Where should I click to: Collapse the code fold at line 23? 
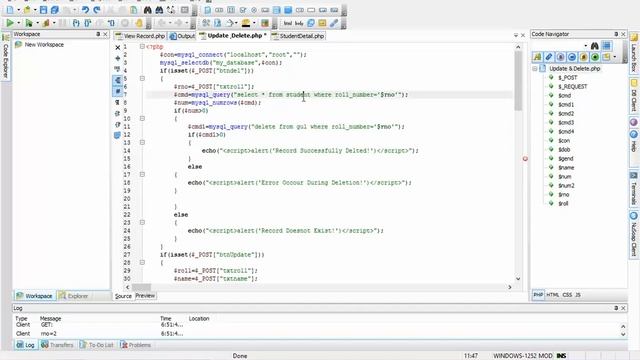pyautogui.click(x=142, y=222)
